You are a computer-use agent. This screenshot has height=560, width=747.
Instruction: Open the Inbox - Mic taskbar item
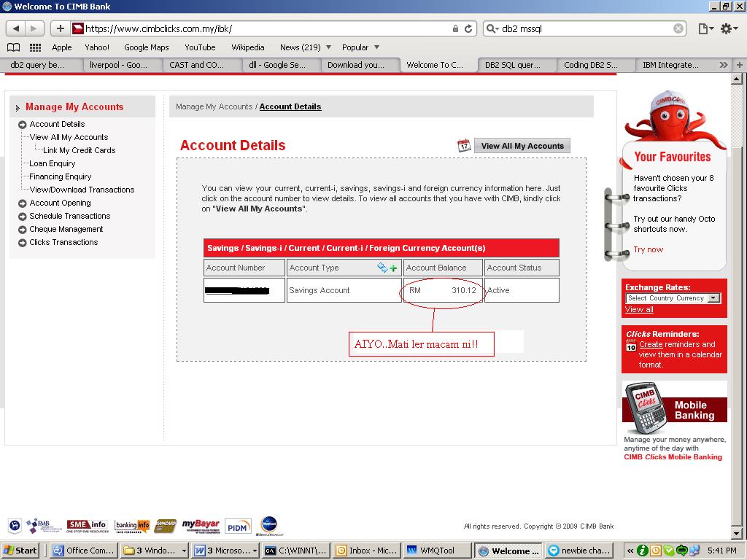366,551
